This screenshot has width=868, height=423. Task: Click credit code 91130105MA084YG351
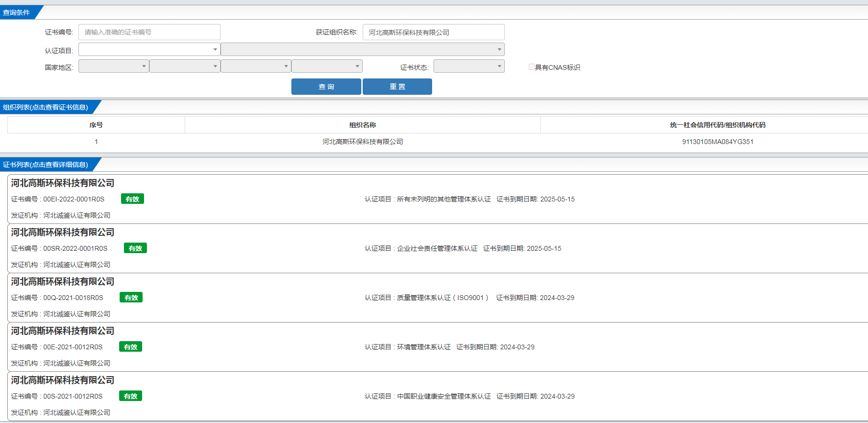(x=718, y=142)
